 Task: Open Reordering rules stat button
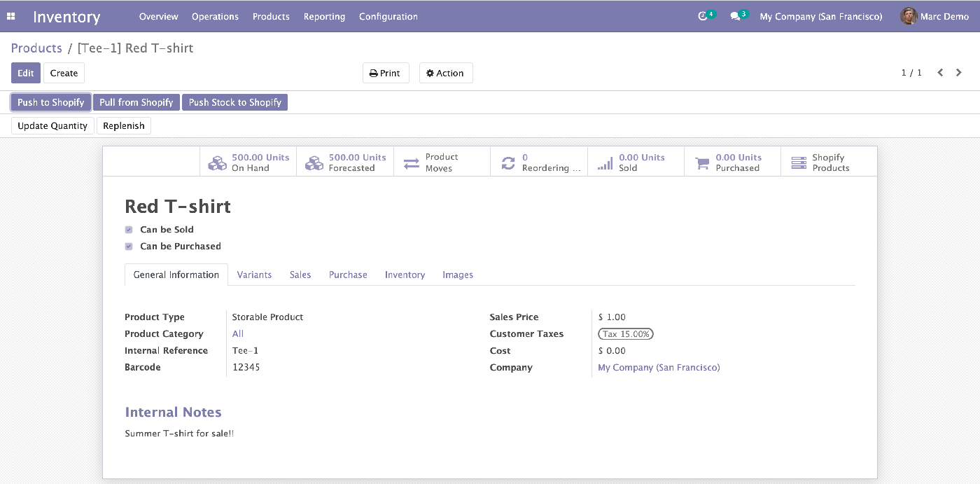pos(539,163)
